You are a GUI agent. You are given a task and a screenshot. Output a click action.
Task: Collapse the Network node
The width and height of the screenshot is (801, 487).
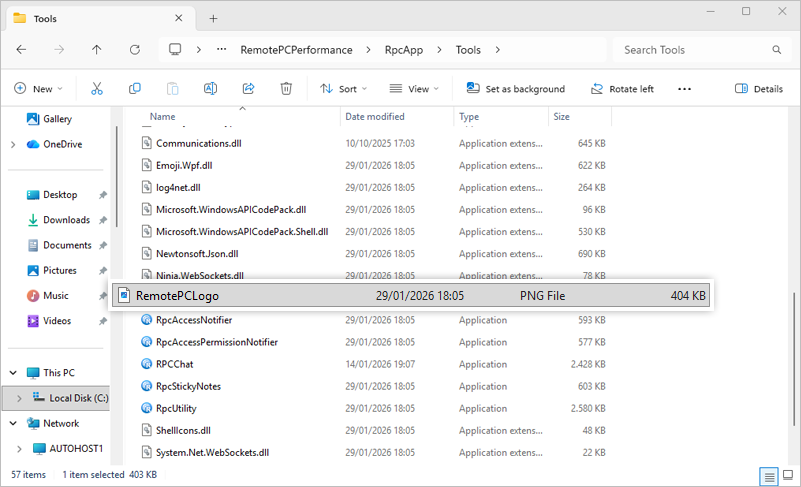click(x=13, y=423)
